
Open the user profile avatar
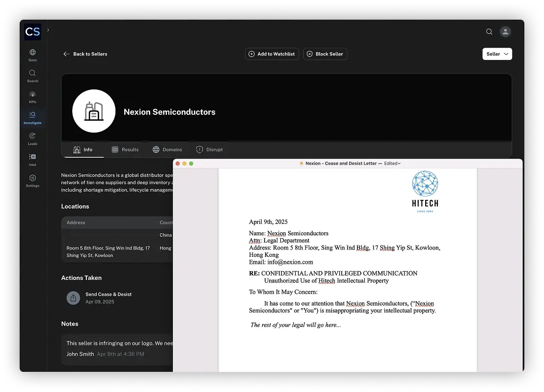pyautogui.click(x=506, y=31)
